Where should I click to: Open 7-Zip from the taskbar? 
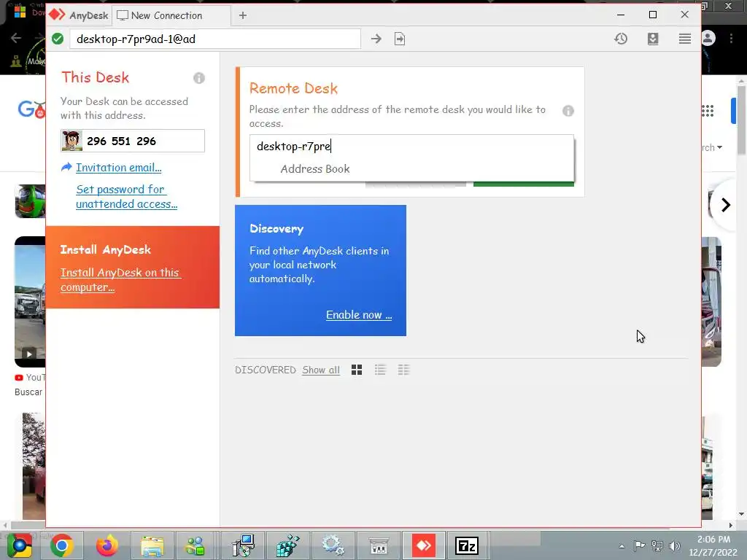[x=467, y=545]
